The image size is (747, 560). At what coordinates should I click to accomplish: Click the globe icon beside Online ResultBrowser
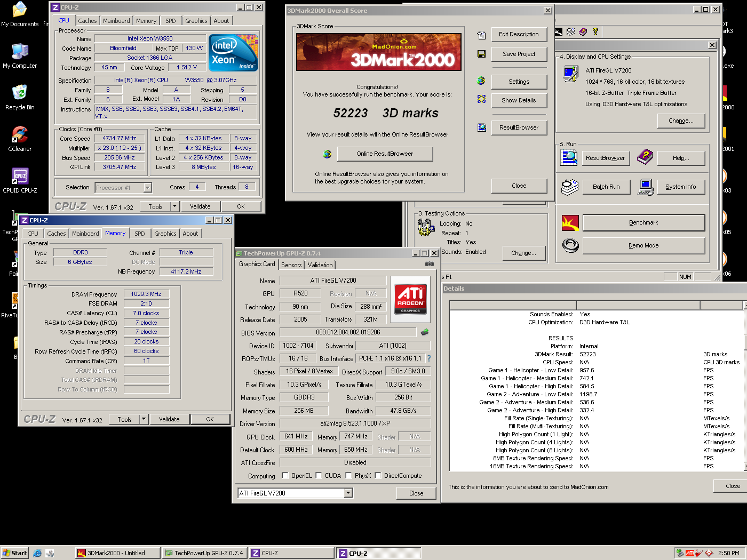click(327, 154)
